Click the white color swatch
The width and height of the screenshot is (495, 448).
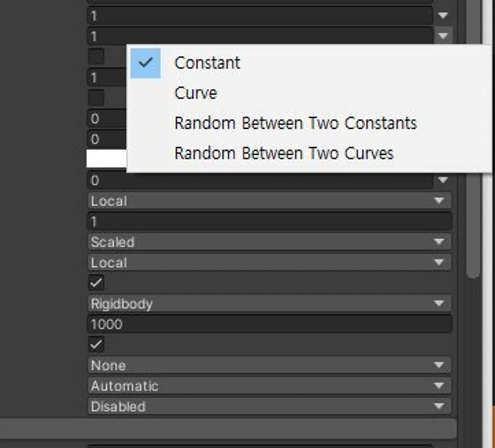105,158
